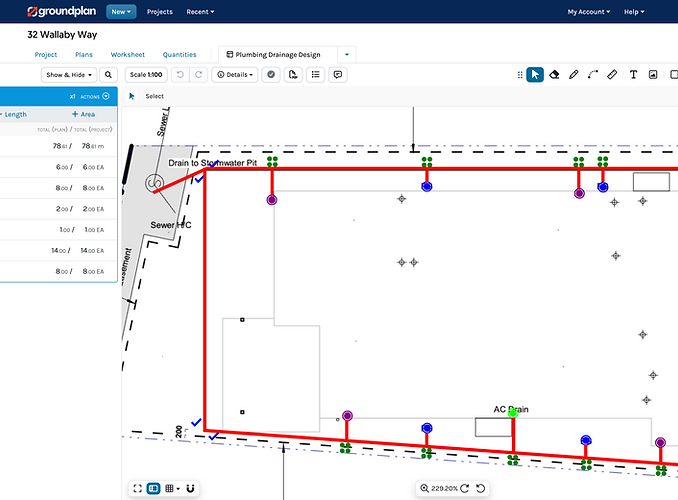Rotate the plan counter-clockwise
Screen dimensions: 678x500
(480, 488)
